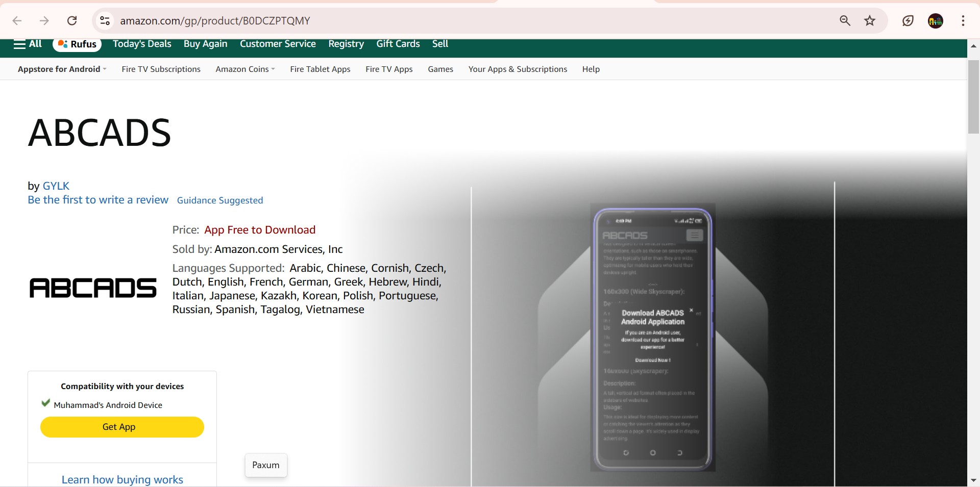Click the App Free to Download price text
Viewport: 980px width, 487px height.
(260, 230)
